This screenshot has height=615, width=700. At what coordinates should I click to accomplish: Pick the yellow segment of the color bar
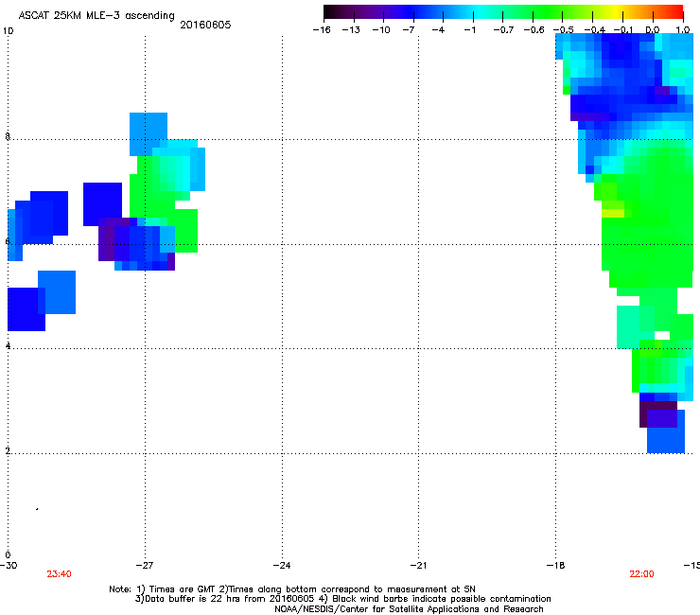point(617,11)
